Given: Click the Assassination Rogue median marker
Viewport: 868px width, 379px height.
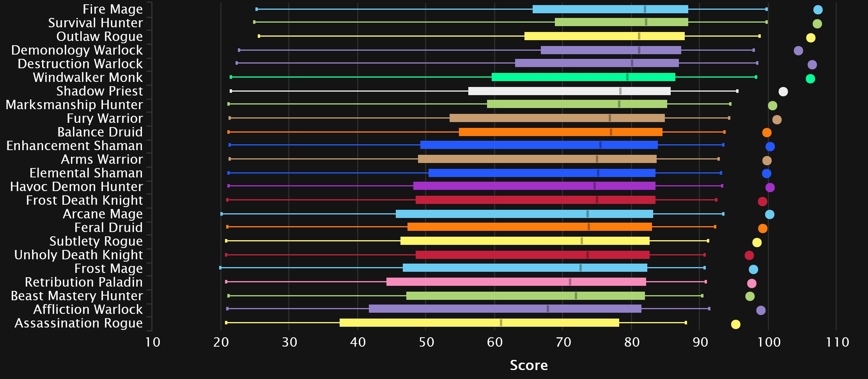Looking at the screenshot, I should click(501, 323).
